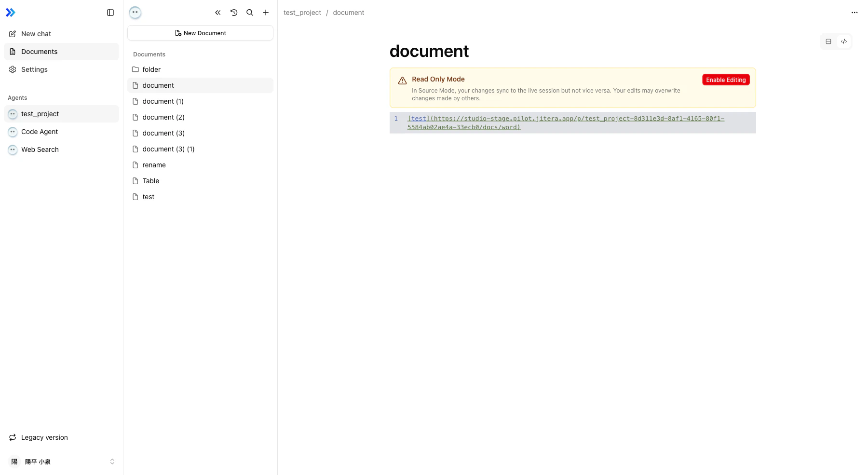
Task: Click the app logo icon
Action: point(11,13)
